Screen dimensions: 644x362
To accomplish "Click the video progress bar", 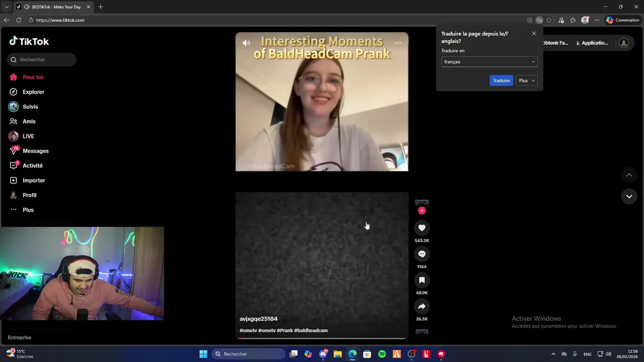I will point(322,338).
